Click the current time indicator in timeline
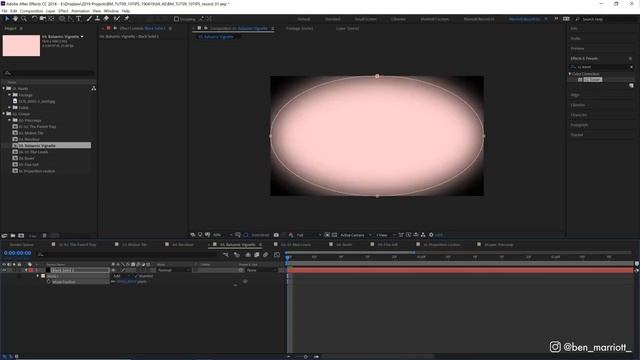 (x=288, y=258)
